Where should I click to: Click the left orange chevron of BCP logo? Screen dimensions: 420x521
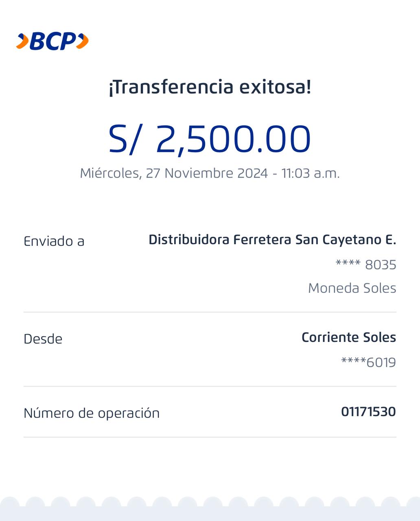[x=23, y=42]
